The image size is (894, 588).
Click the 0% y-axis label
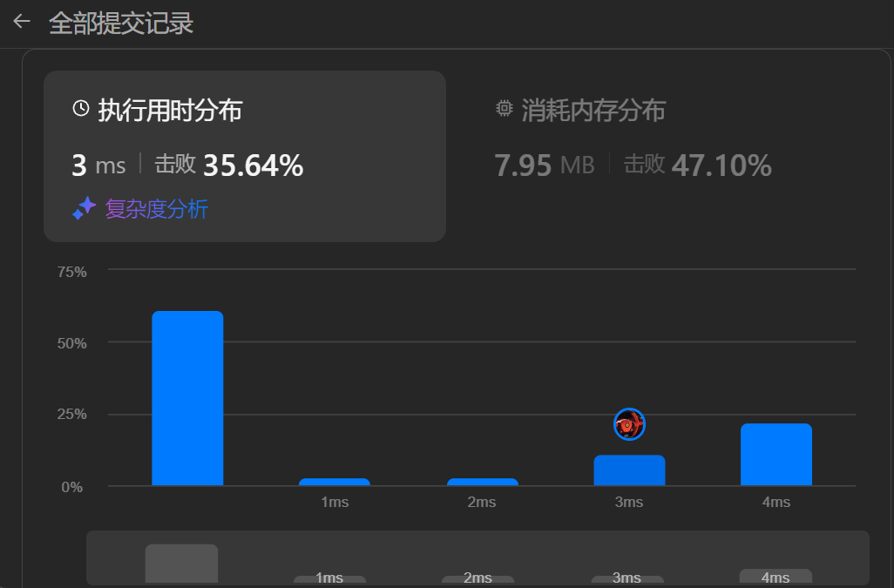[x=71, y=487]
